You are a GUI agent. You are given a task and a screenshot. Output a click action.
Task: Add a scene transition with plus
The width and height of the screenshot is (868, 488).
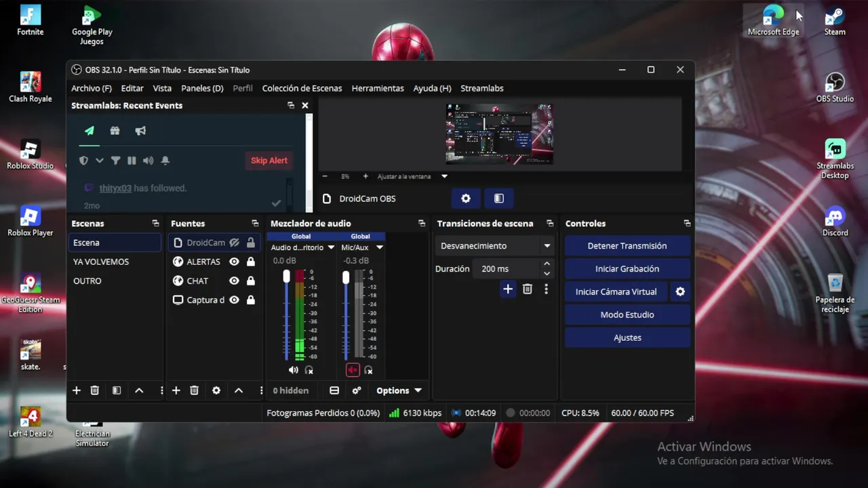point(507,289)
